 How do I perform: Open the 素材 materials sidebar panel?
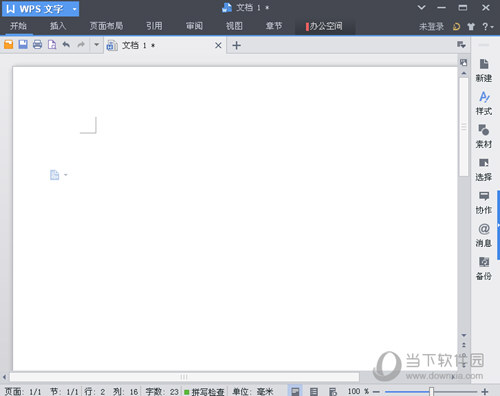tap(484, 137)
